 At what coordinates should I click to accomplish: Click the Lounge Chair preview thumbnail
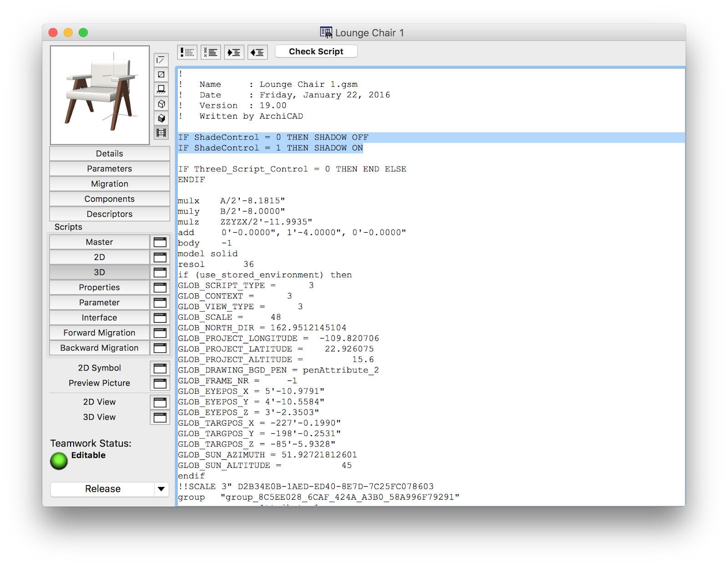point(100,95)
